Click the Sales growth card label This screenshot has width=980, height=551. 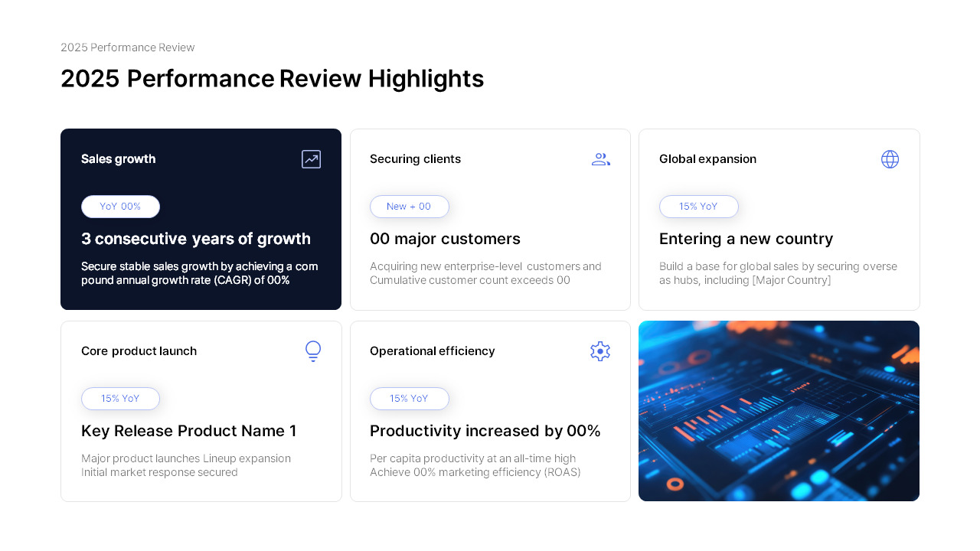tap(118, 159)
